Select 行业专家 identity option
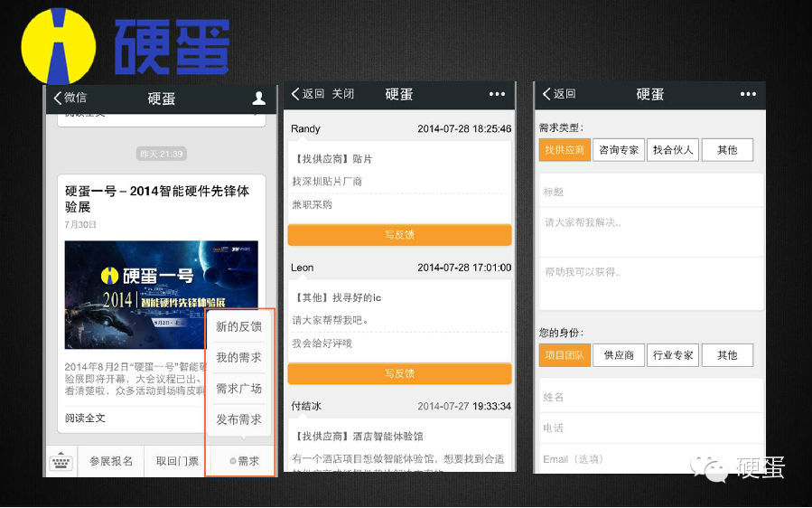812x508 pixels. pyautogui.click(x=673, y=355)
